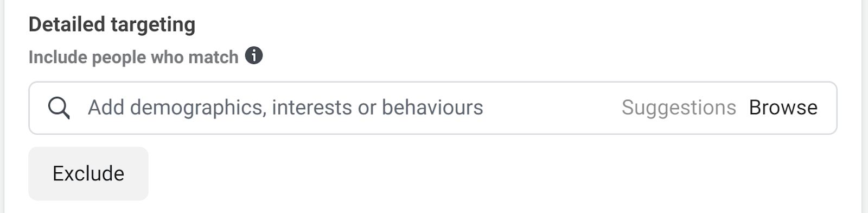Click the Exclude button

coord(88,173)
